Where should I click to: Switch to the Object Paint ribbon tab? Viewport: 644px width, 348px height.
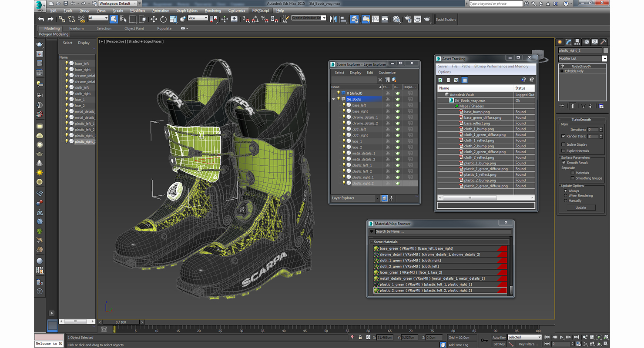[x=134, y=28]
